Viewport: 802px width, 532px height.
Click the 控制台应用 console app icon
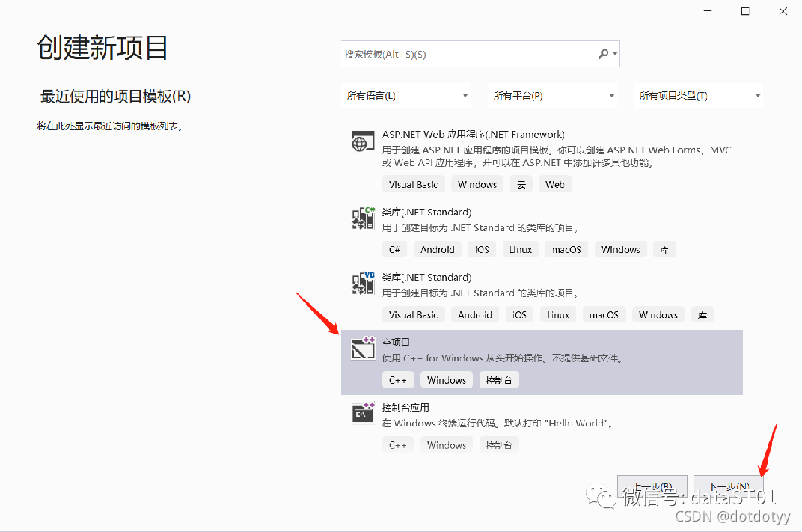pyautogui.click(x=363, y=413)
